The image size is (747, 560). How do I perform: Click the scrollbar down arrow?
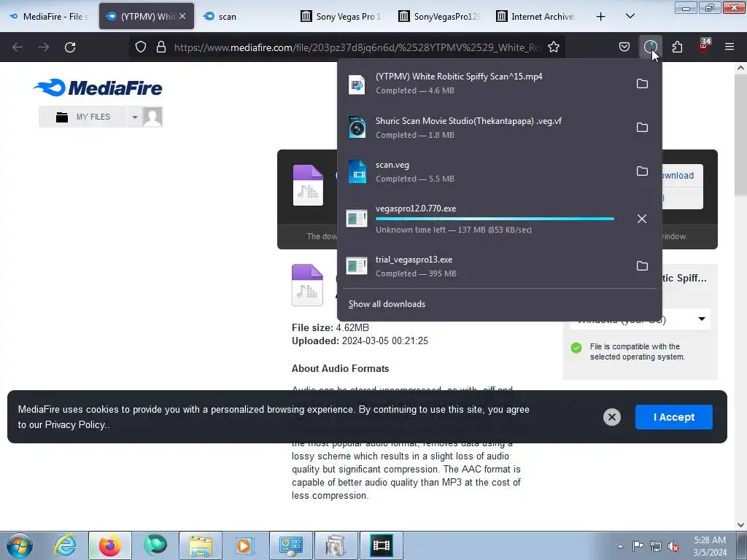coord(740,525)
